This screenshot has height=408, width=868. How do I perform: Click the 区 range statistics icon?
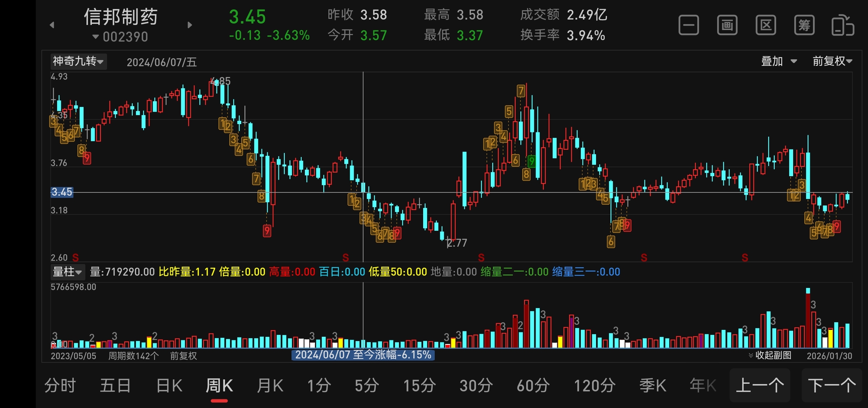pos(766,25)
